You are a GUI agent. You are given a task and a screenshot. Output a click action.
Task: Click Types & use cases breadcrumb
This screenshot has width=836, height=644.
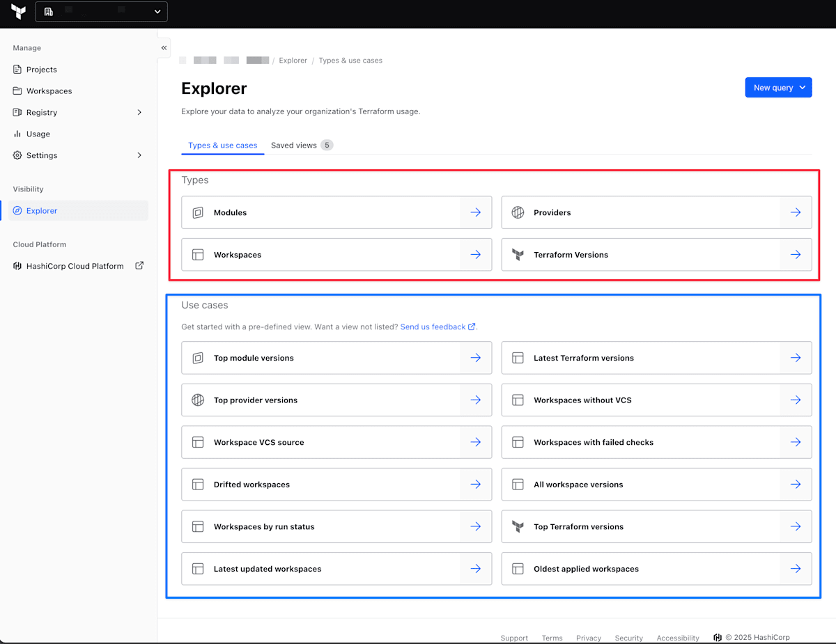click(350, 61)
